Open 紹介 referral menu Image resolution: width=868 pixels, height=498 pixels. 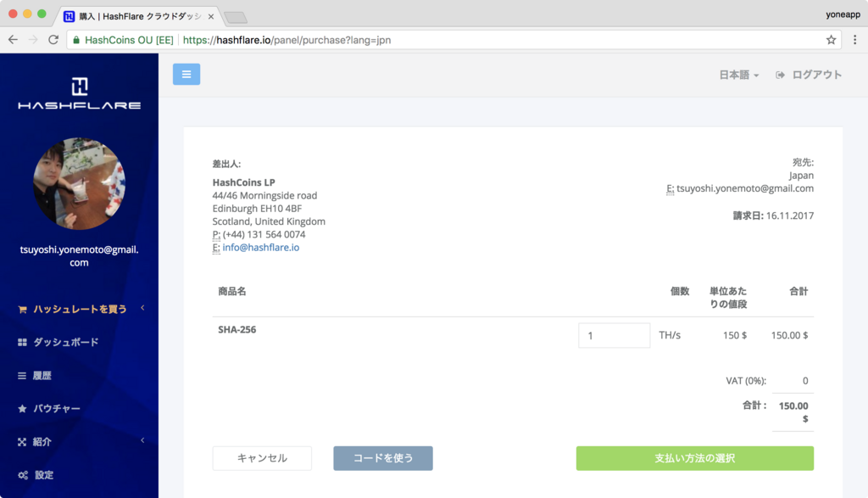(42, 442)
